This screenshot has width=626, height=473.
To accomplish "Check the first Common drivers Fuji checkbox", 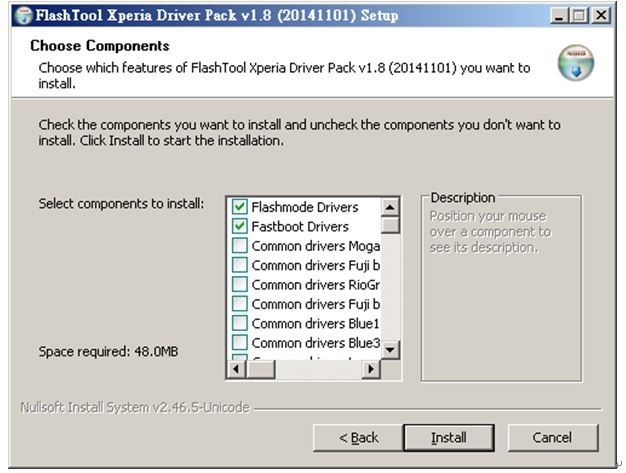I will click(240, 265).
